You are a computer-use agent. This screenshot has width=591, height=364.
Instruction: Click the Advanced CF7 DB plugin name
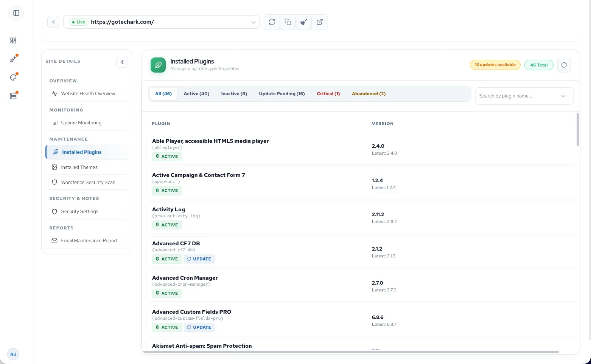pyautogui.click(x=176, y=243)
